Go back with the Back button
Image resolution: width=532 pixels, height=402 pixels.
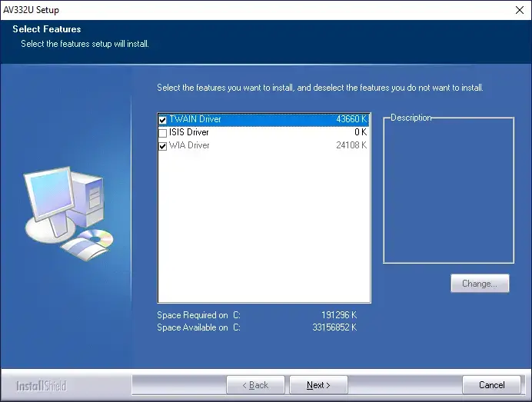[x=255, y=385]
